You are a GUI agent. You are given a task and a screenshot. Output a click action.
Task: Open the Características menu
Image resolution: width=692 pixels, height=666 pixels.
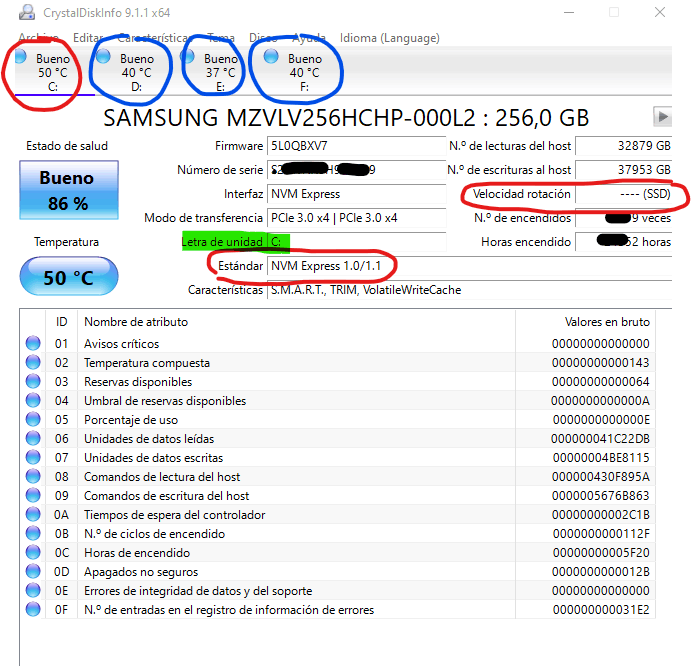point(155,38)
